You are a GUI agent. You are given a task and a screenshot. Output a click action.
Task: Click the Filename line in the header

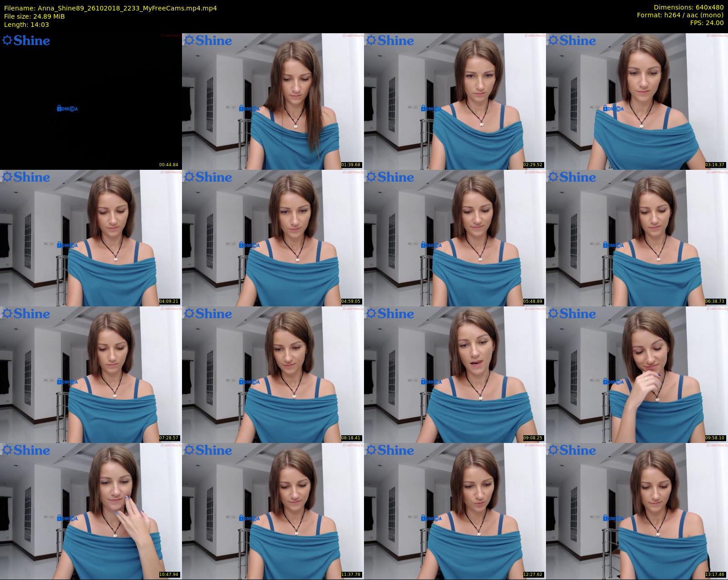pyautogui.click(x=110, y=8)
